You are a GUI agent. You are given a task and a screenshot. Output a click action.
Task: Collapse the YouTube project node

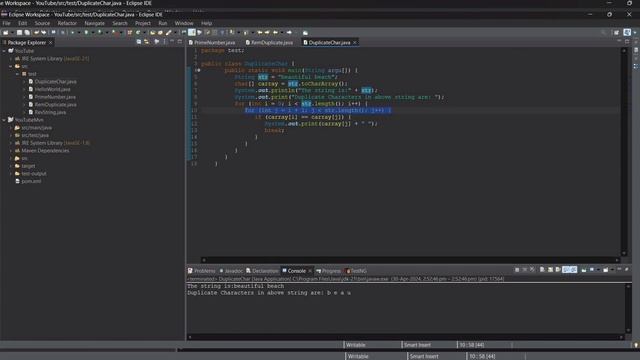pyautogui.click(x=4, y=51)
